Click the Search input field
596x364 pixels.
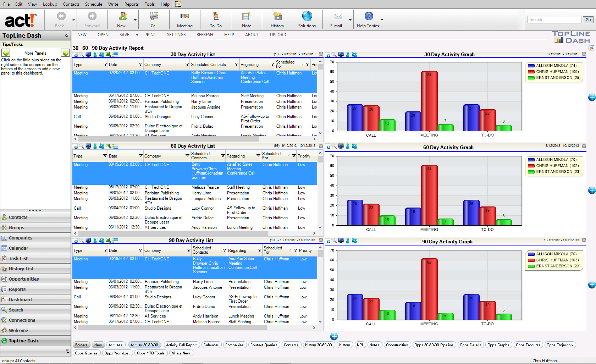point(554,20)
